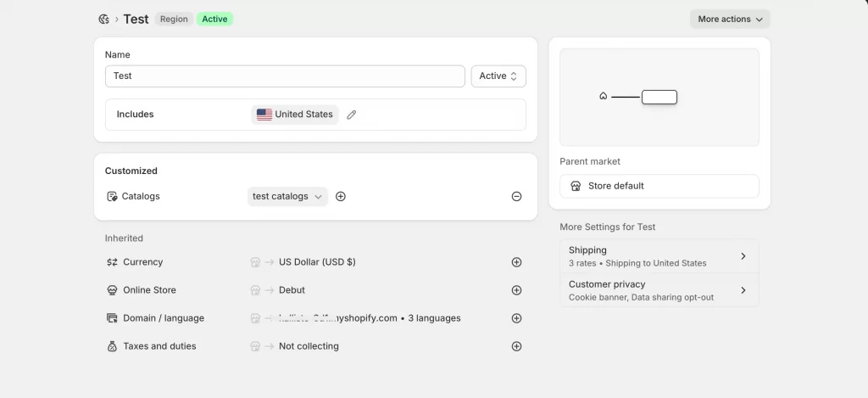Click the United States country tag
Viewport: 868px width, 398px height.
click(x=295, y=115)
